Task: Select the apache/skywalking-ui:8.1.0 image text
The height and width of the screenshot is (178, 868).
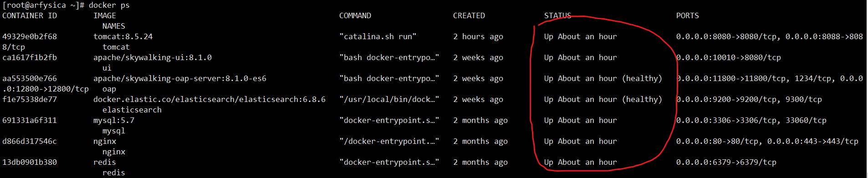Action: pos(153,58)
